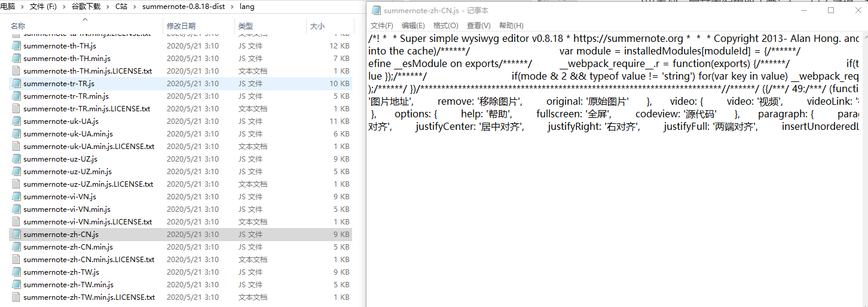The height and width of the screenshot is (307, 868).
Task: Select file icon of summernote-uk-UA.js
Action: tap(16, 121)
